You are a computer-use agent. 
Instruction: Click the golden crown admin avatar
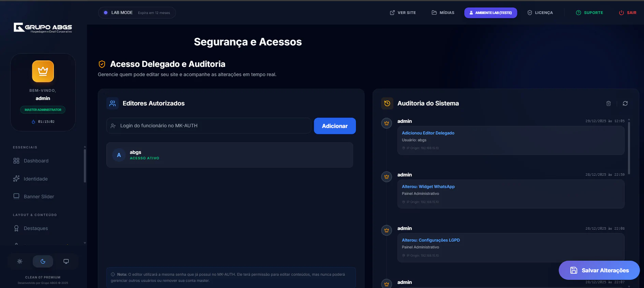pos(43,71)
